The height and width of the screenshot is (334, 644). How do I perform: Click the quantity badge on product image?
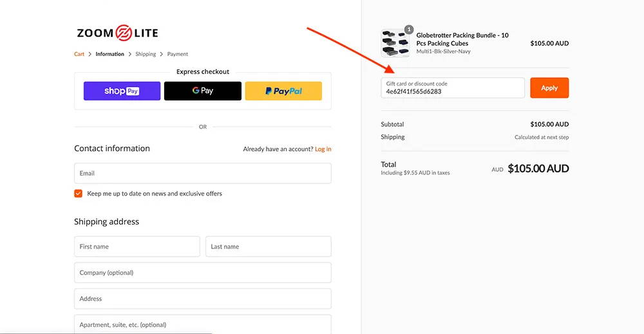(409, 30)
